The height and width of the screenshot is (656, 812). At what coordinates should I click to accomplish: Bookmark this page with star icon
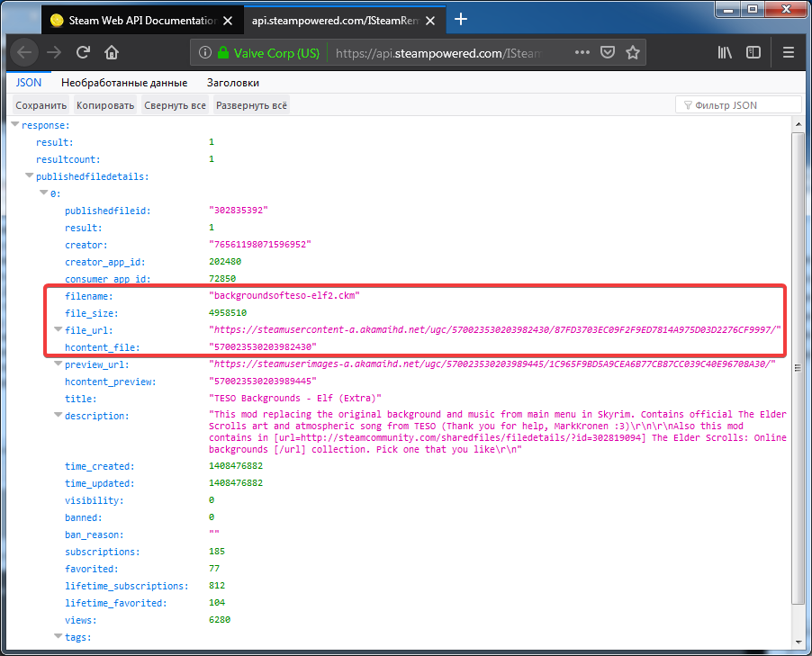[633, 52]
